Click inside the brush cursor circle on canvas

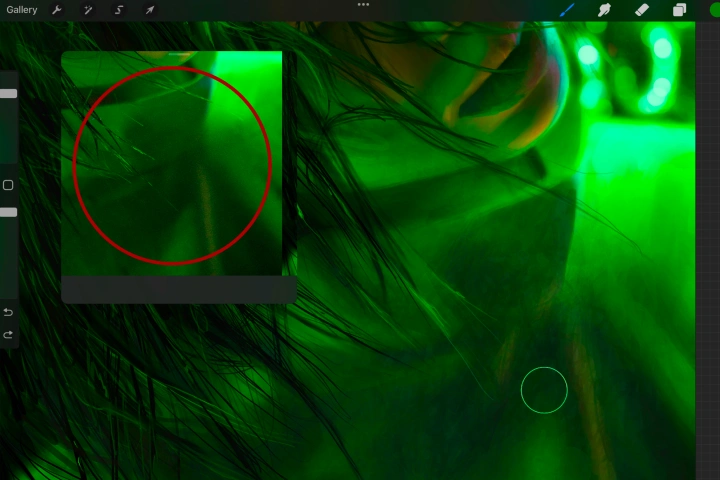coord(544,390)
